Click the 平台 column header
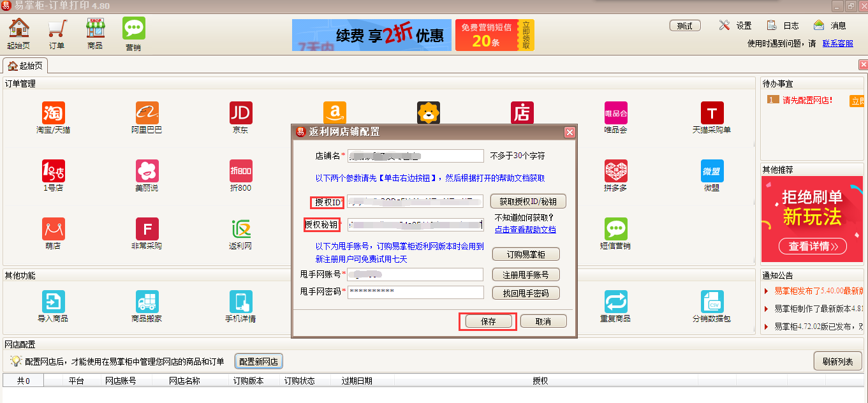The image size is (868, 403). click(x=77, y=381)
